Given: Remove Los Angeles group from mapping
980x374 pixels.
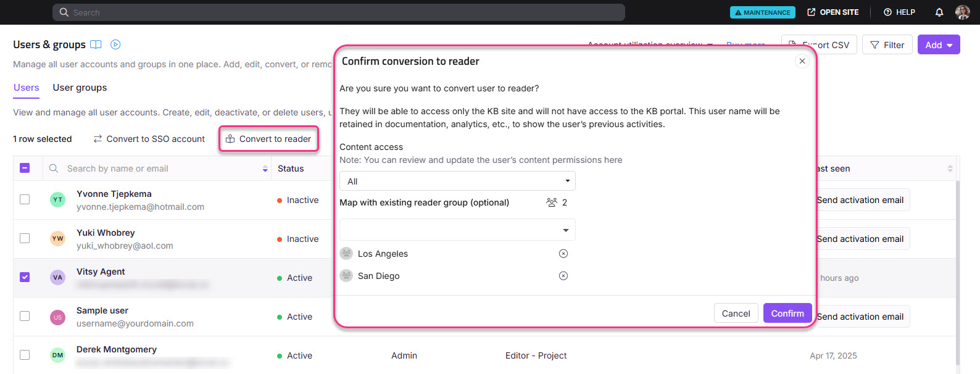Looking at the screenshot, I should 563,254.
